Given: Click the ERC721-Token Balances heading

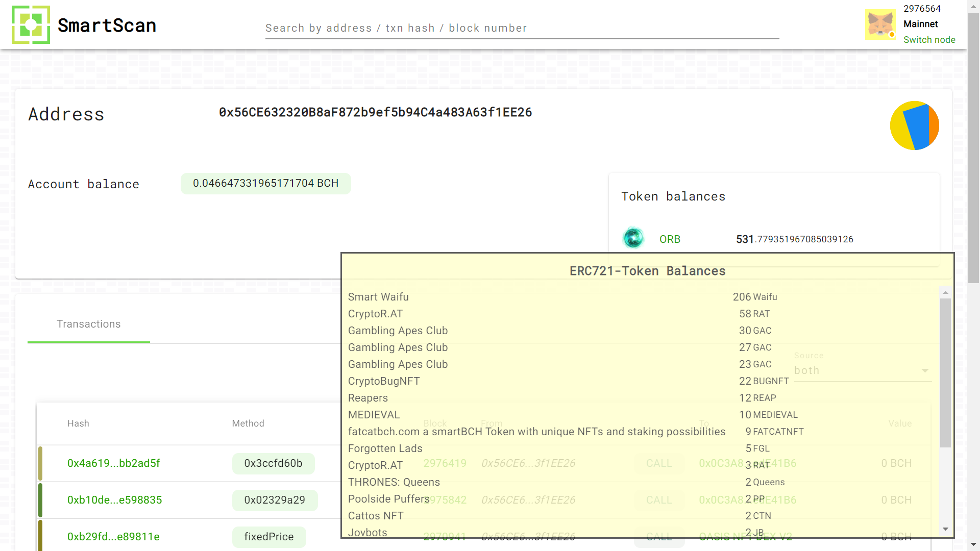Looking at the screenshot, I should pyautogui.click(x=648, y=271).
